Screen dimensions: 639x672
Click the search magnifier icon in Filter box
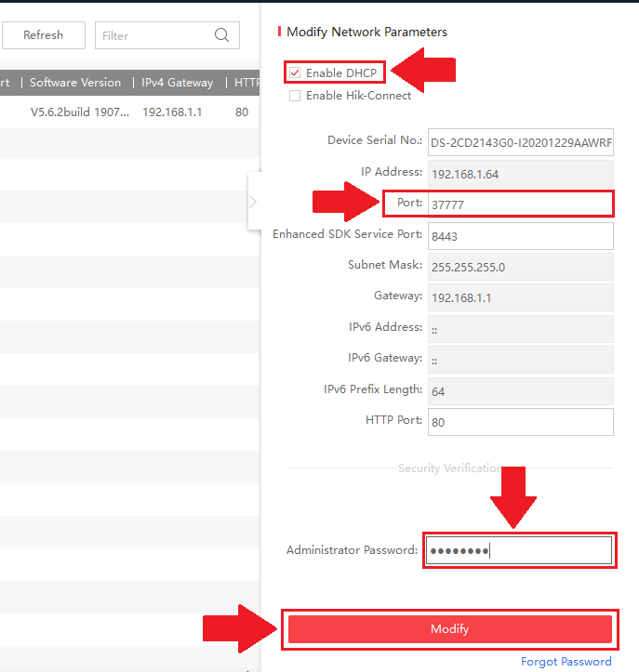pyautogui.click(x=221, y=35)
